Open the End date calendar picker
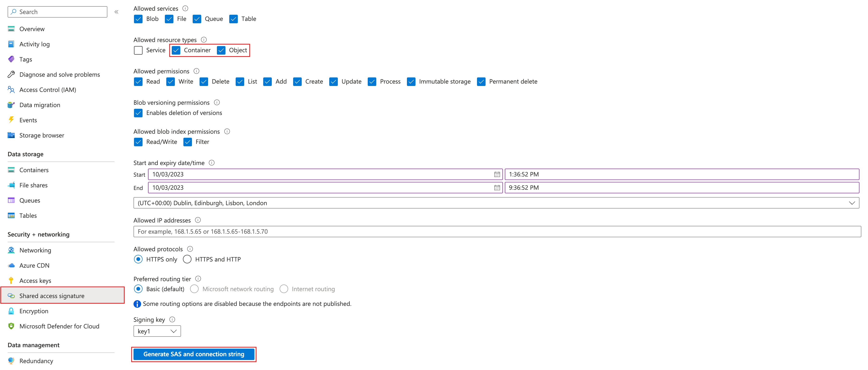 coord(497,188)
